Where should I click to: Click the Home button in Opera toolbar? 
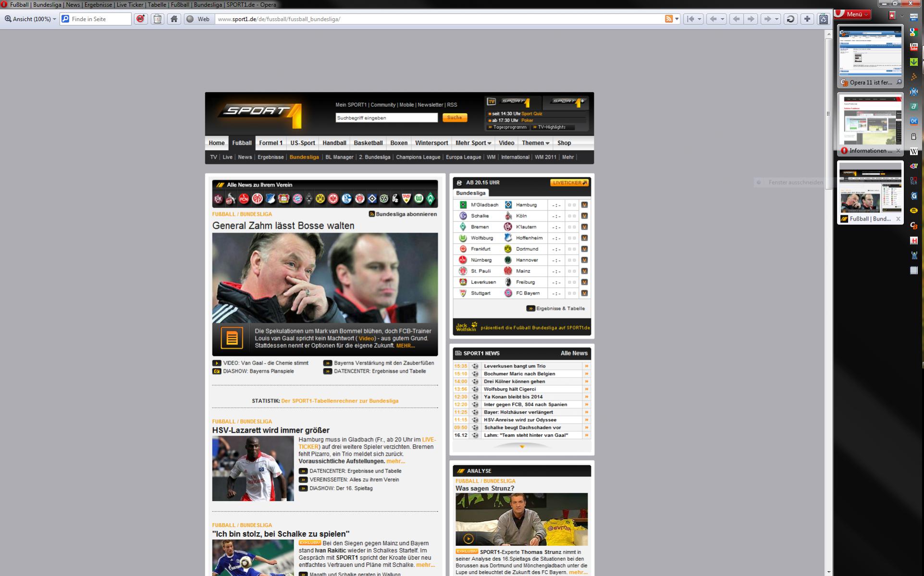click(x=174, y=19)
